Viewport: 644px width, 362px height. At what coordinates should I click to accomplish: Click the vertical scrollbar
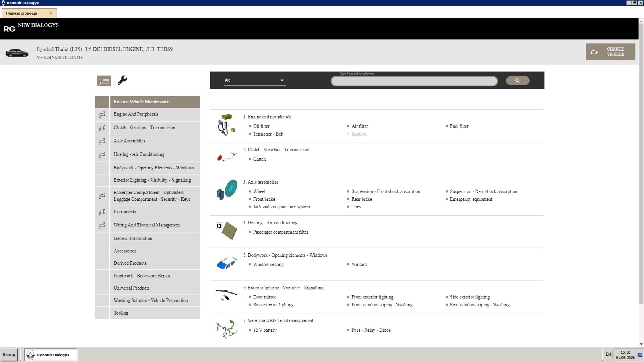click(641, 164)
